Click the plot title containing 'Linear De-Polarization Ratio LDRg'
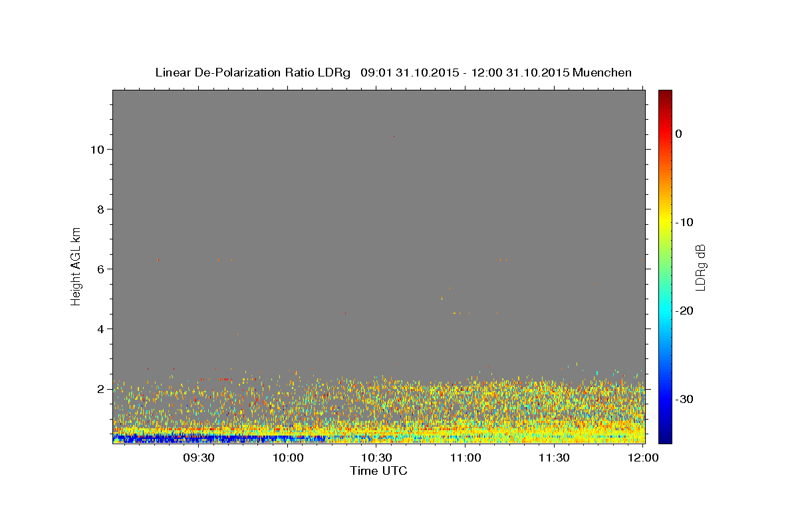798x532 pixels. tap(393, 72)
